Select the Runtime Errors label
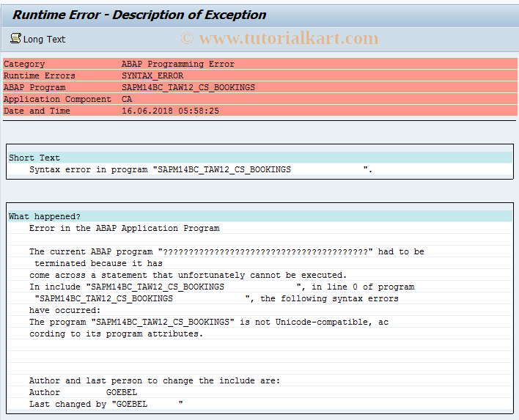This screenshot has height=420, width=519. [x=40, y=75]
